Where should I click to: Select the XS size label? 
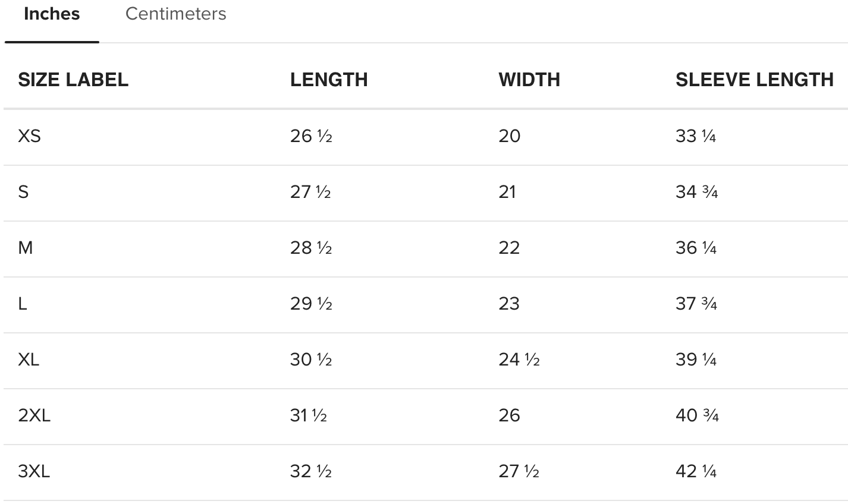coord(30,136)
